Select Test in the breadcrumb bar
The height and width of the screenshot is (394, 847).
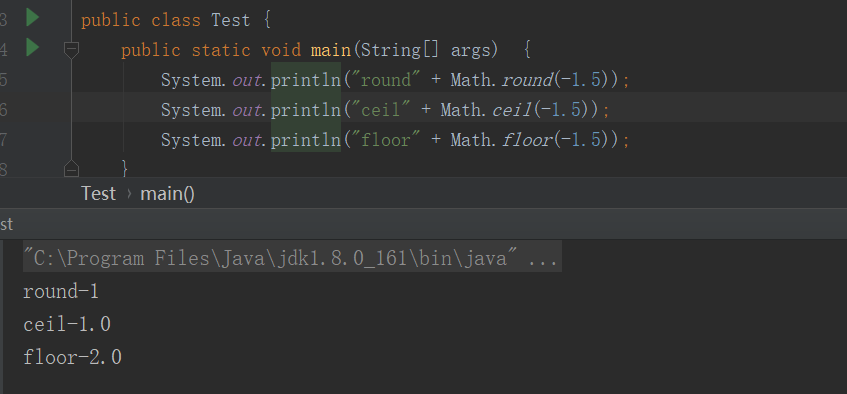tap(98, 193)
